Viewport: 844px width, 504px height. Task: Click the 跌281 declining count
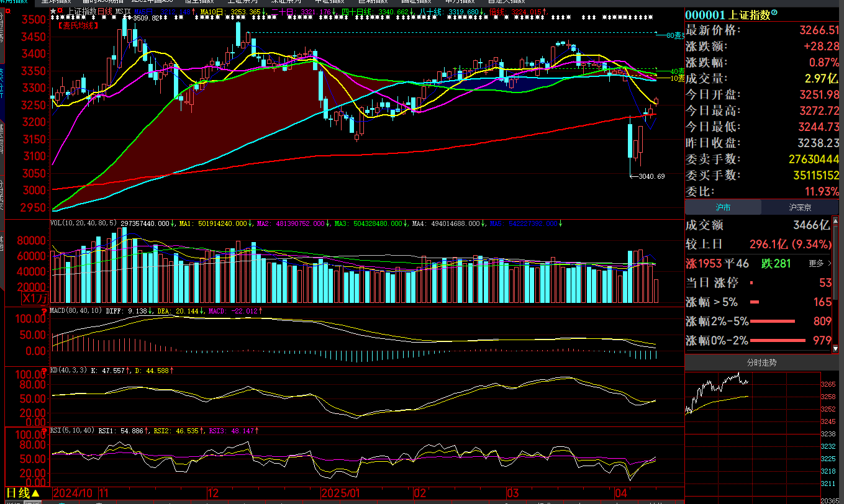tap(777, 264)
